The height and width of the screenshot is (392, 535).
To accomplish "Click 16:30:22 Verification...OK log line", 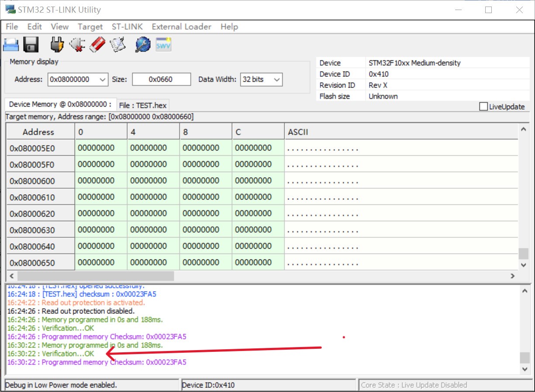I will pyautogui.click(x=51, y=354).
